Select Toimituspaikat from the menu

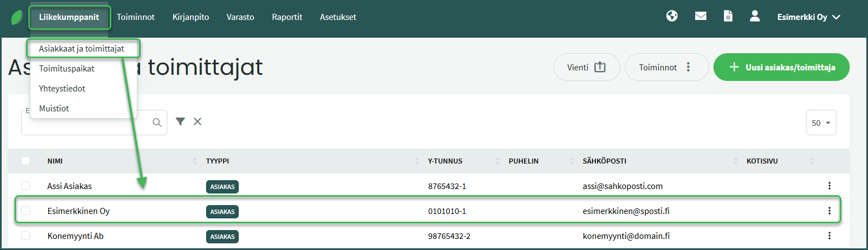click(66, 69)
